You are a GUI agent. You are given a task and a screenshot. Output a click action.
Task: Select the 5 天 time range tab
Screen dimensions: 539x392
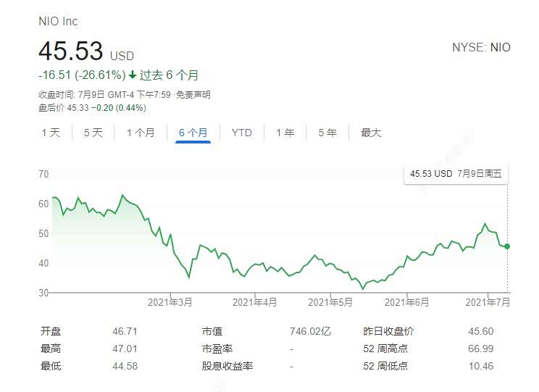tap(93, 133)
